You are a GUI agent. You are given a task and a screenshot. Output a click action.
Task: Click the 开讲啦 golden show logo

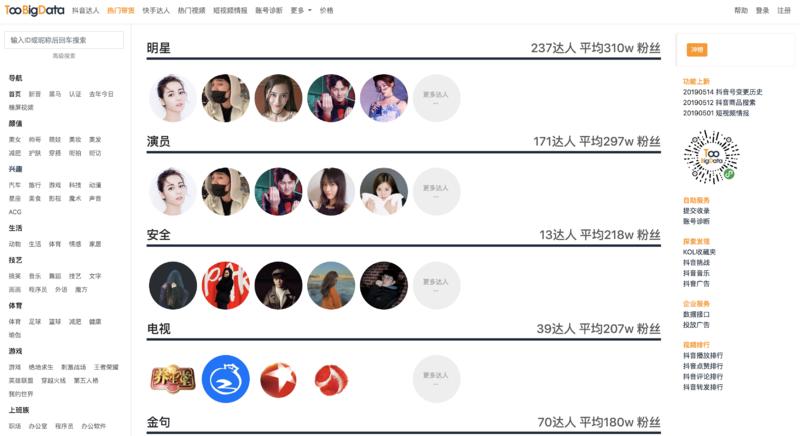(x=173, y=379)
